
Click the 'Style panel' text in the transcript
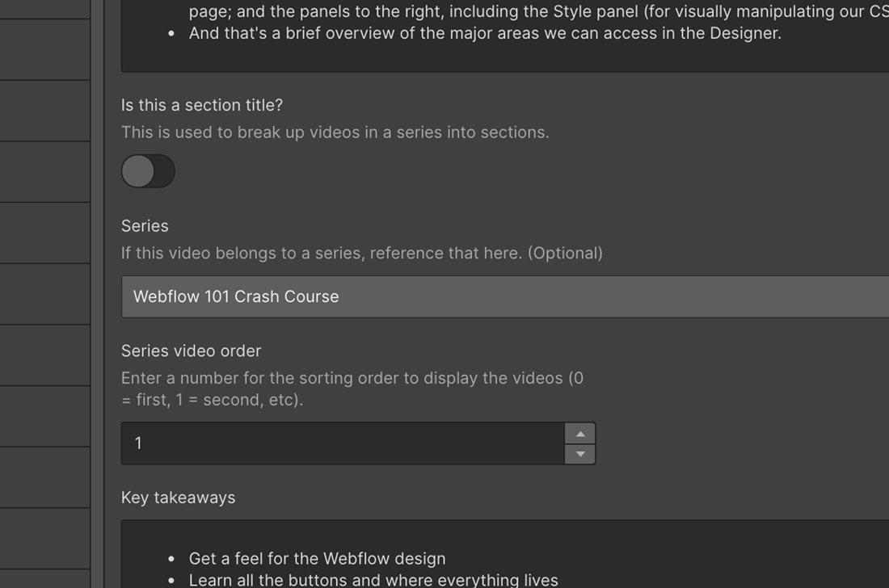(596, 11)
